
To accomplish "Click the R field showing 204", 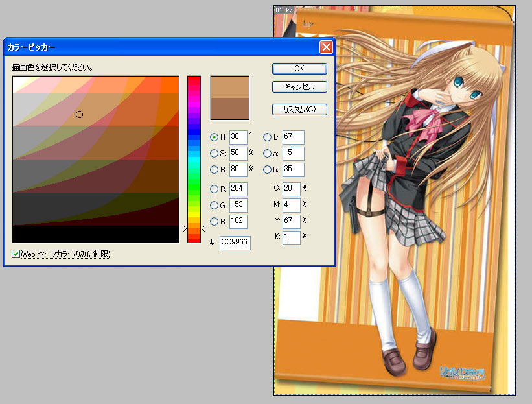I will coord(238,189).
